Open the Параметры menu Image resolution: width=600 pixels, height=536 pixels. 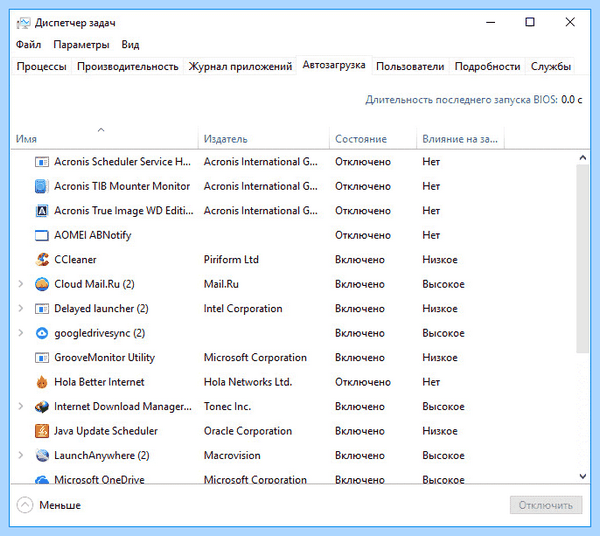pos(81,45)
